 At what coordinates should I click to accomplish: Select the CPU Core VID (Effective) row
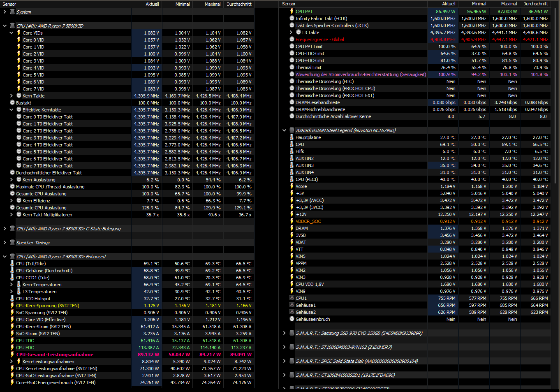[x=127, y=320]
